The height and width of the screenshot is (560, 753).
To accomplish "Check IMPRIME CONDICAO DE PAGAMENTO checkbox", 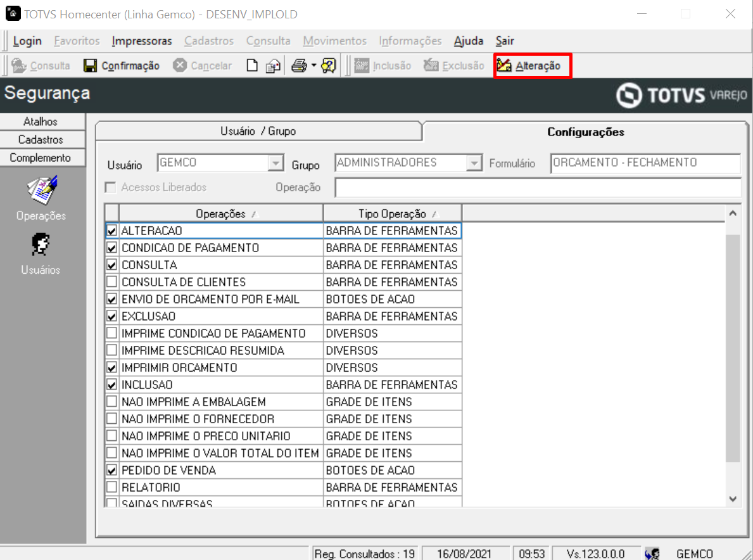I will tap(112, 333).
